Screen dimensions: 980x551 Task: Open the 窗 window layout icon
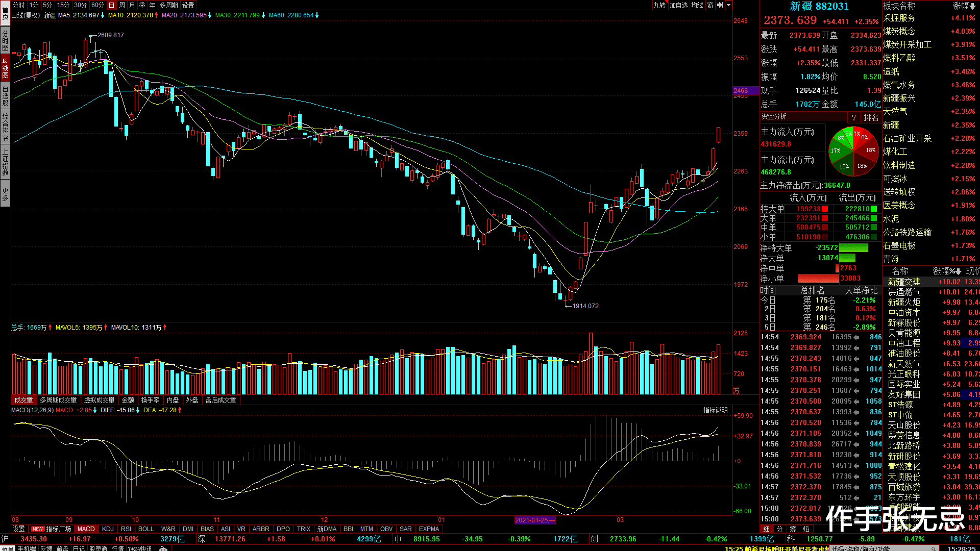coord(710,5)
